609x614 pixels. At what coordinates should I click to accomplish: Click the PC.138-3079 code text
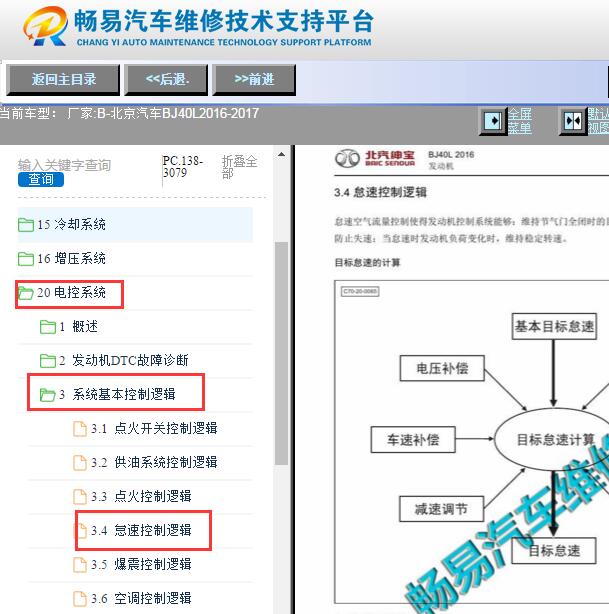[x=183, y=166]
